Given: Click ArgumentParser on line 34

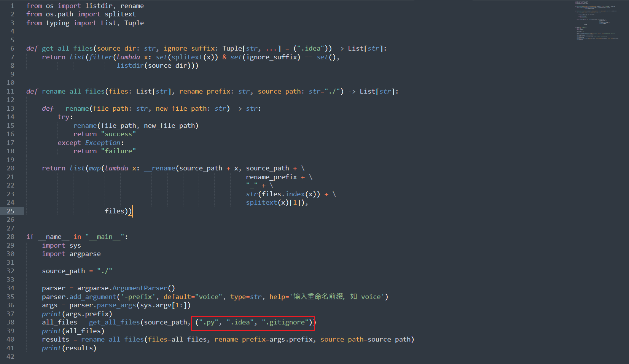Looking at the screenshot, I should click(140, 288).
